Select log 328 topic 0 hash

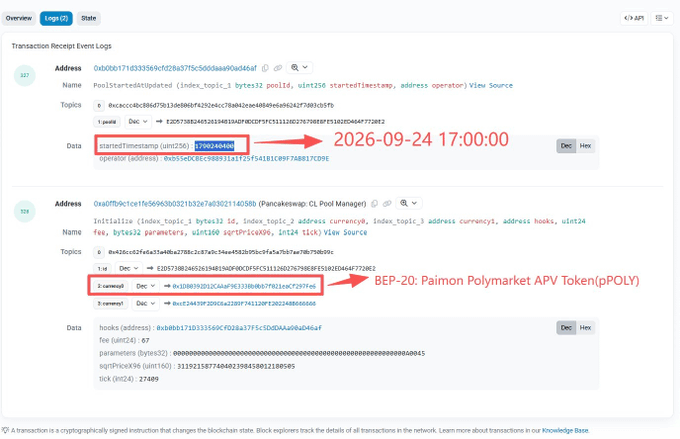click(221, 252)
